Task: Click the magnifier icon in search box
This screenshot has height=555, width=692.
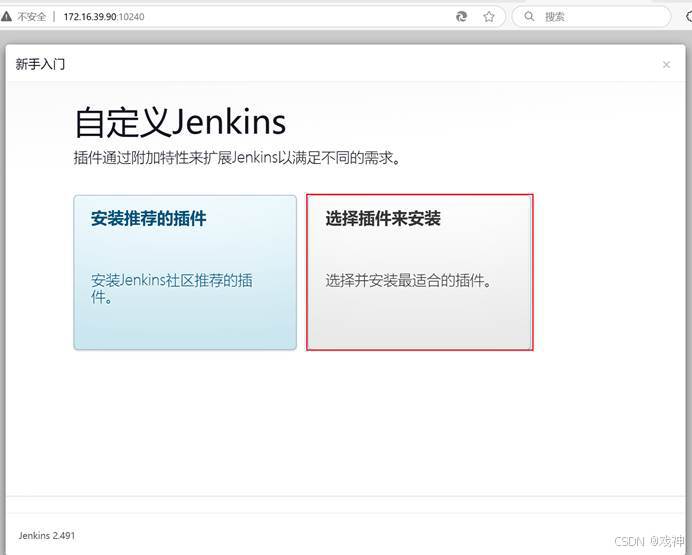Action: pyautogui.click(x=529, y=17)
